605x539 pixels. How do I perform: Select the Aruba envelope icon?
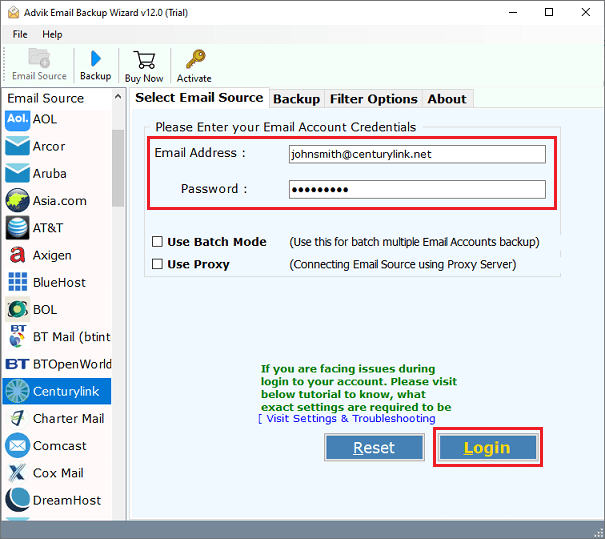pos(17,174)
